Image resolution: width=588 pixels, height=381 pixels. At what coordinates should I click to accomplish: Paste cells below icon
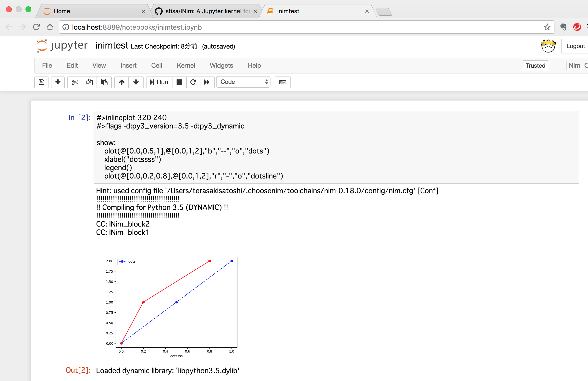104,82
